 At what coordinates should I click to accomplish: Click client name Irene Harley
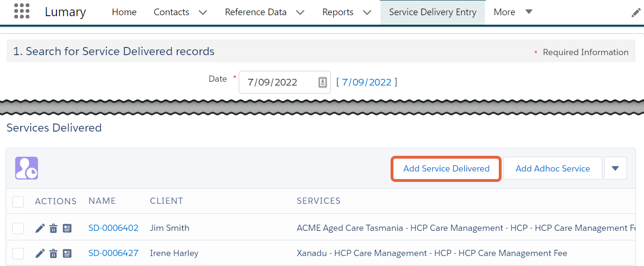tap(174, 253)
